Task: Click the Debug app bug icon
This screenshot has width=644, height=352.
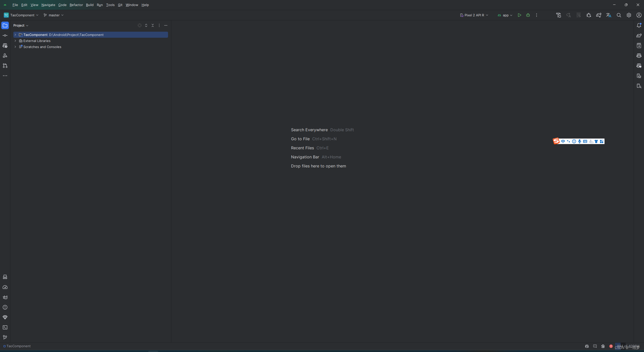Action: [528, 15]
